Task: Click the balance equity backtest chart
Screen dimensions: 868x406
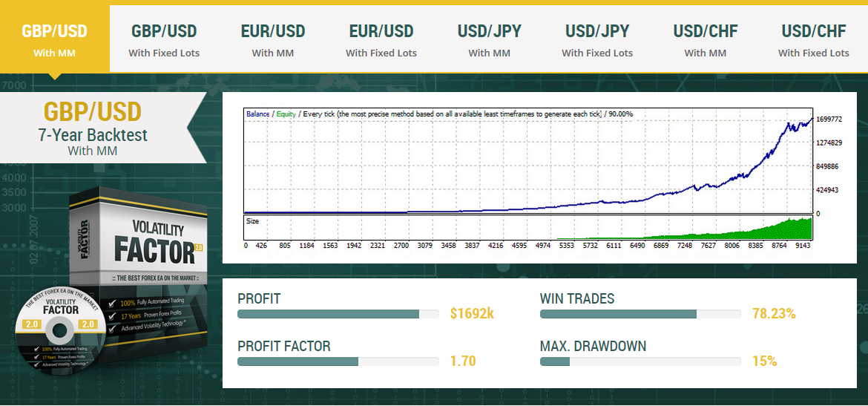Action: coord(528,160)
